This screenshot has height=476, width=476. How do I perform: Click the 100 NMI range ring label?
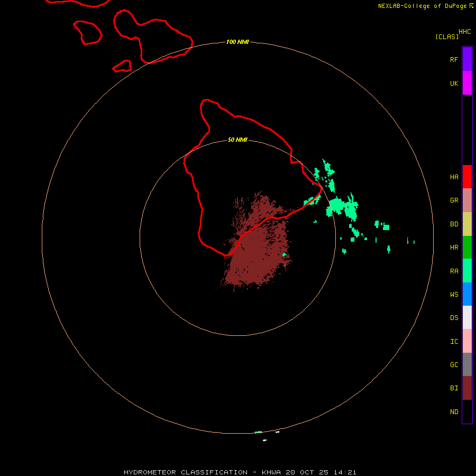pos(237,42)
